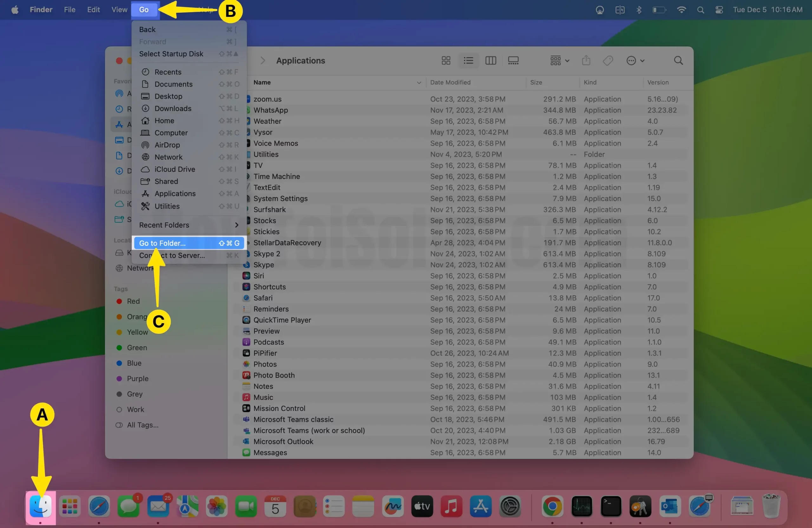The height and width of the screenshot is (528, 812).
Task: Open the Edit menu
Action: (x=93, y=10)
